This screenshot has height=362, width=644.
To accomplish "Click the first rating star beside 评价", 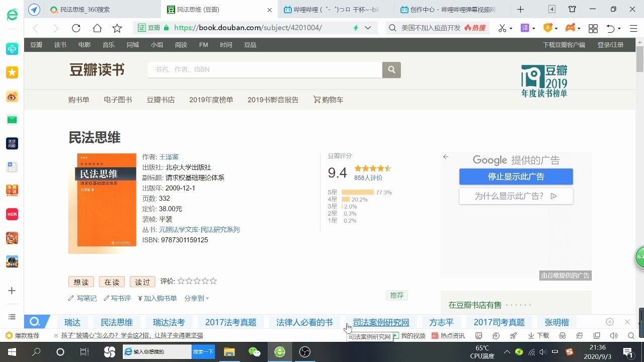I will click(181, 281).
